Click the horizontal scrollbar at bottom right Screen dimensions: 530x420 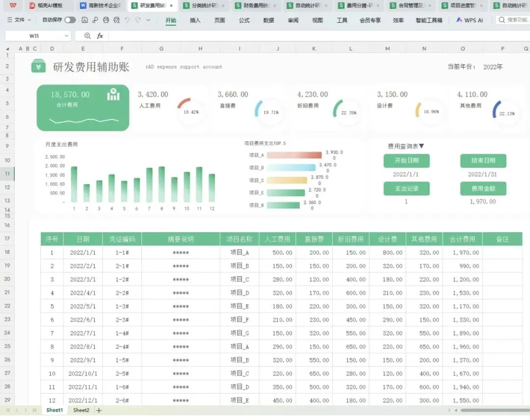pos(495,410)
